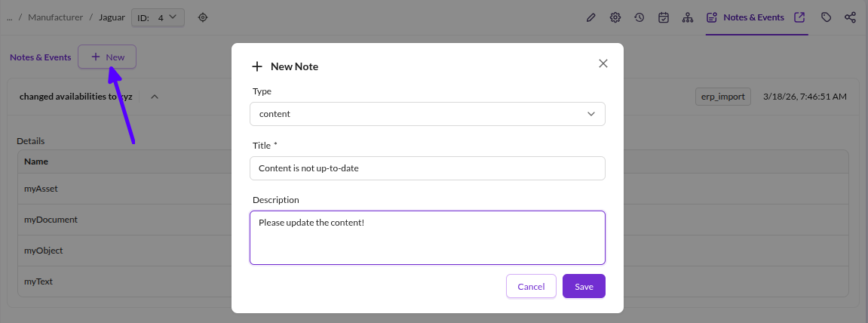This screenshot has height=323, width=868.
Task: Click the Notes & Events heading label
Action: pos(41,57)
